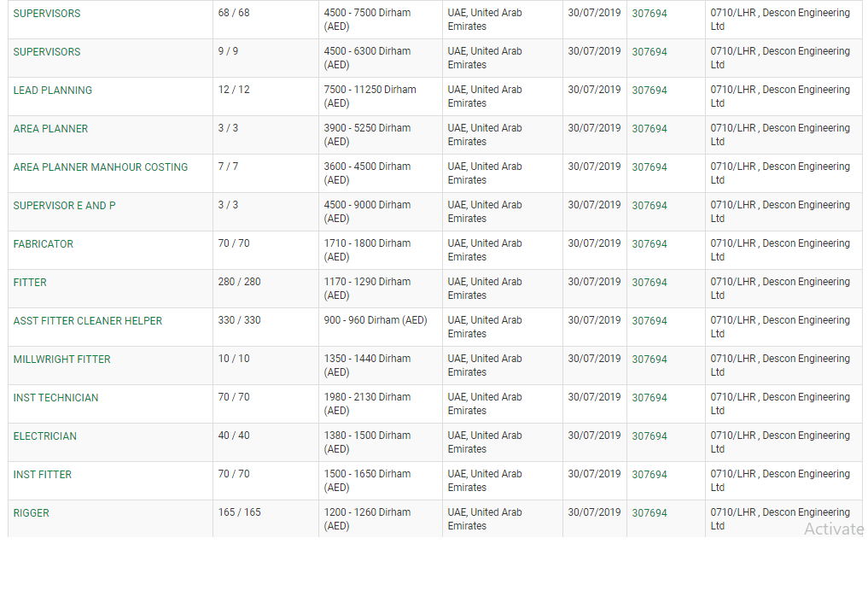Screen dimensions: 868x614
Task: Select UAE location in ELECTRICIAN row
Action: pyautogui.click(x=485, y=442)
